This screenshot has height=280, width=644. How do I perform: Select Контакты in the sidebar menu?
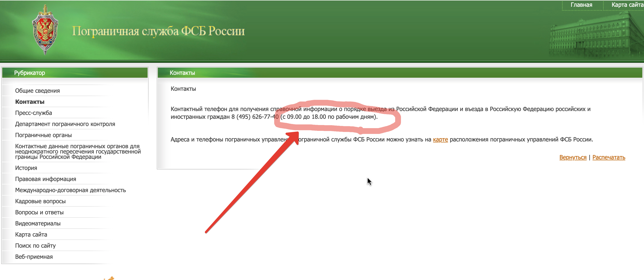[x=30, y=102]
